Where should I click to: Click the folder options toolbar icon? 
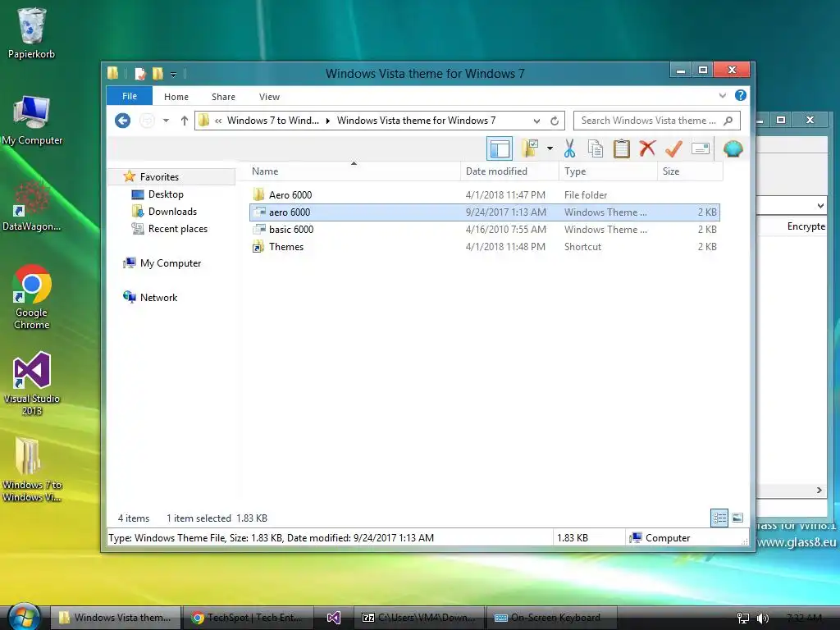(x=531, y=148)
